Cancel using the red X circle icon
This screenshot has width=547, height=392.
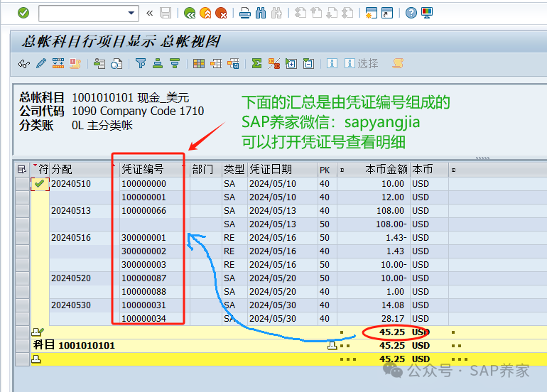[x=221, y=13]
